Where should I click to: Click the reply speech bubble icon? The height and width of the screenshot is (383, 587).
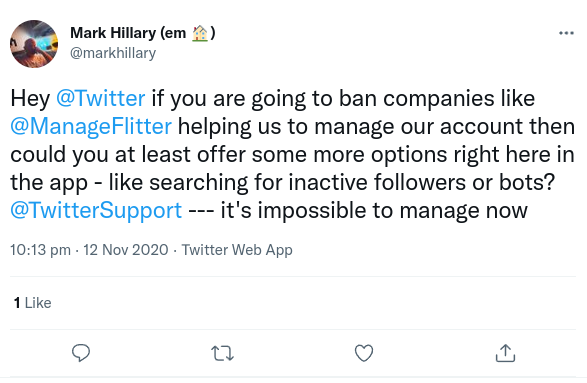[x=81, y=353]
